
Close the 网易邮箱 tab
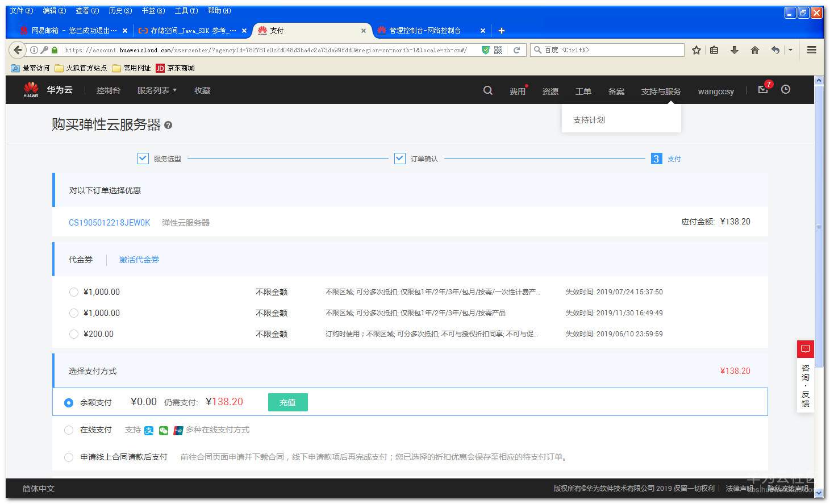click(125, 31)
